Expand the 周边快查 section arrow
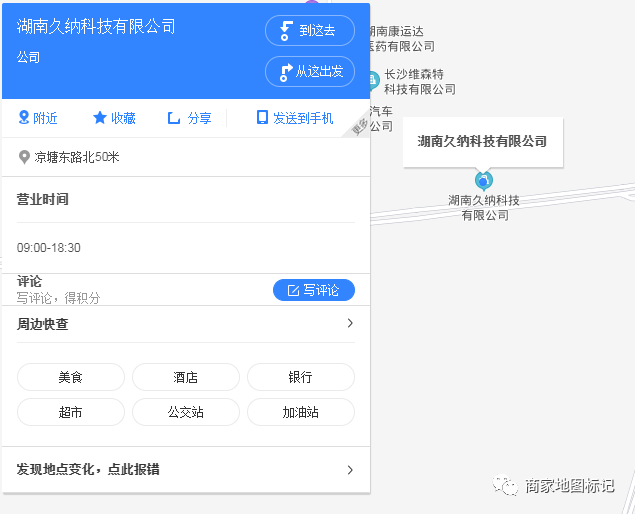The width and height of the screenshot is (635, 514). pyautogui.click(x=349, y=323)
